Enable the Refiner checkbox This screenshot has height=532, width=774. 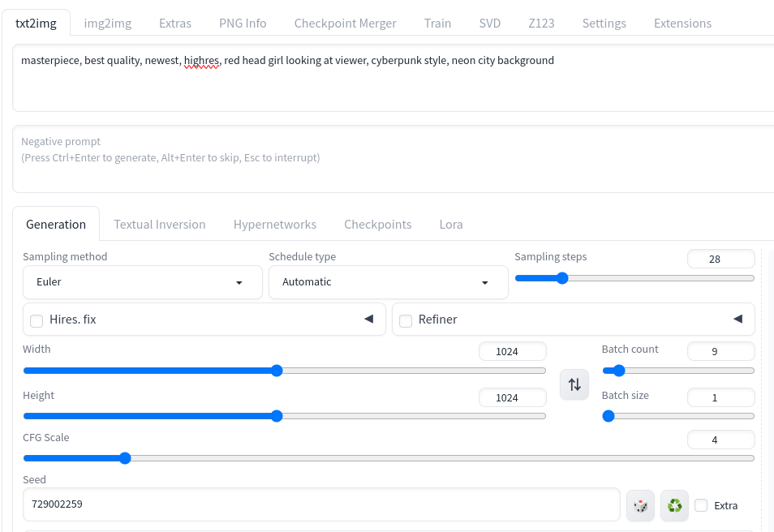(x=406, y=321)
